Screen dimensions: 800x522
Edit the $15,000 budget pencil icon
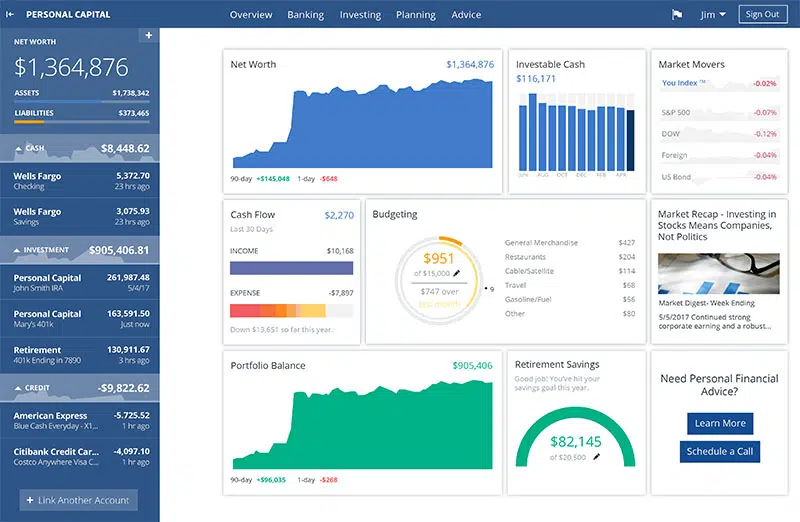pos(457,273)
